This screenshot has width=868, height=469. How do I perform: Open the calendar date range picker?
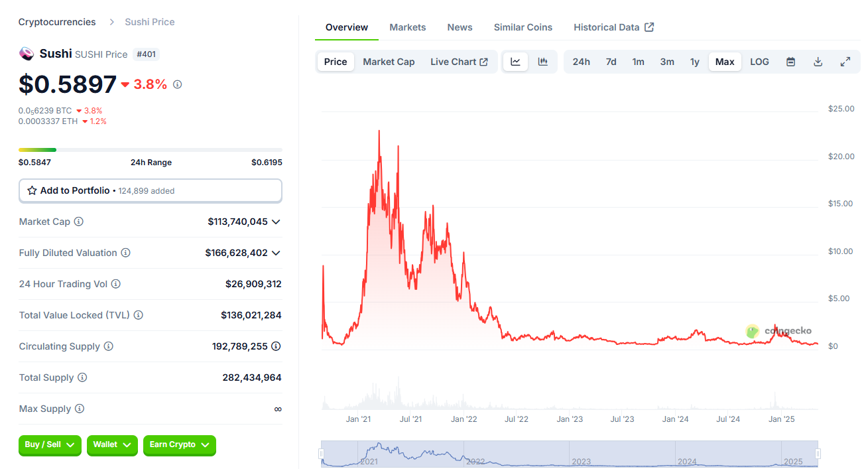(790, 62)
